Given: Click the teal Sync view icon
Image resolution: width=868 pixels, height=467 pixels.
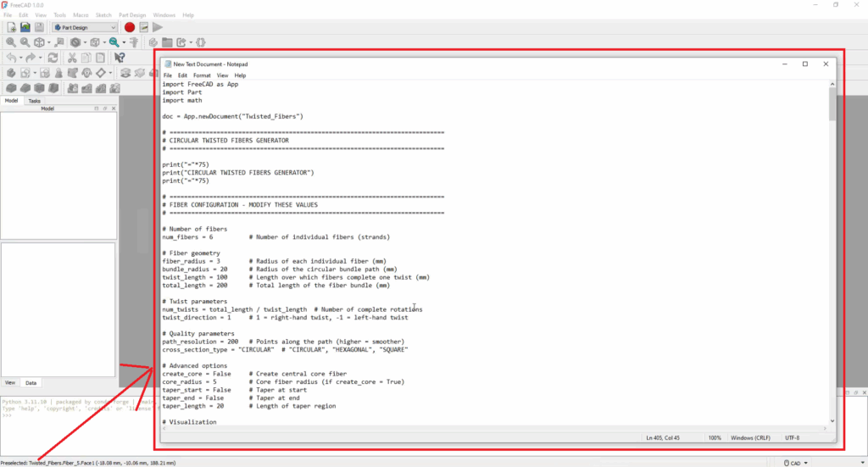Looking at the screenshot, I should 114,42.
